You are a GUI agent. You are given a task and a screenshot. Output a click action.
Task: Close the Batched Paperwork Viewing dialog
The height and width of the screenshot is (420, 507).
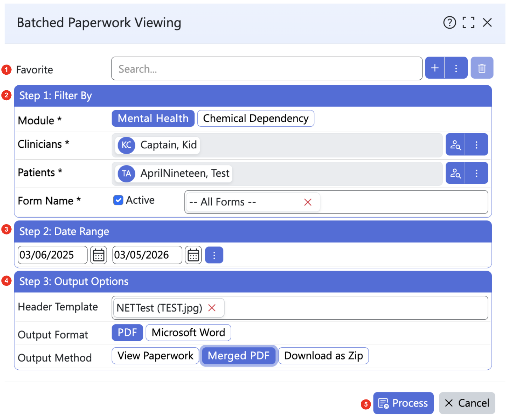click(488, 23)
